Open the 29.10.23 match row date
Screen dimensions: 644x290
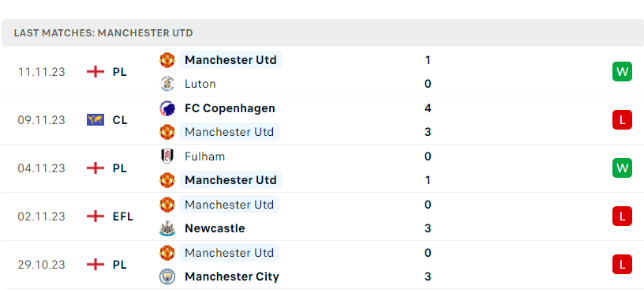click(41, 265)
